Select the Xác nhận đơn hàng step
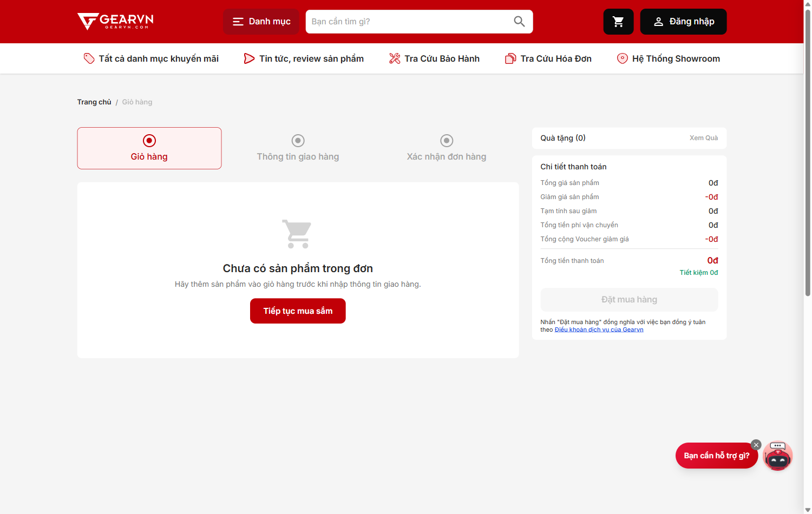This screenshot has width=812, height=514. (x=447, y=148)
